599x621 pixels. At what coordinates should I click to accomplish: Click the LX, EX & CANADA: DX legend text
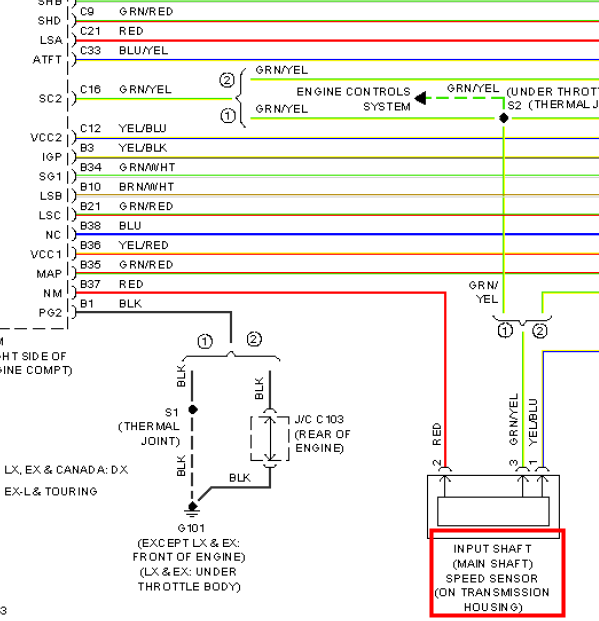coord(66,470)
